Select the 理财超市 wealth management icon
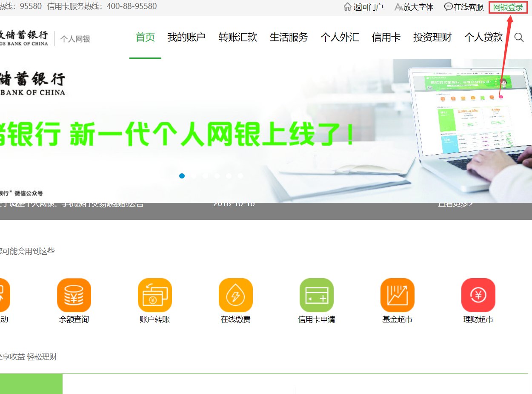Image resolution: width=532 pixels, height=394 pixels. pos(478,295)
